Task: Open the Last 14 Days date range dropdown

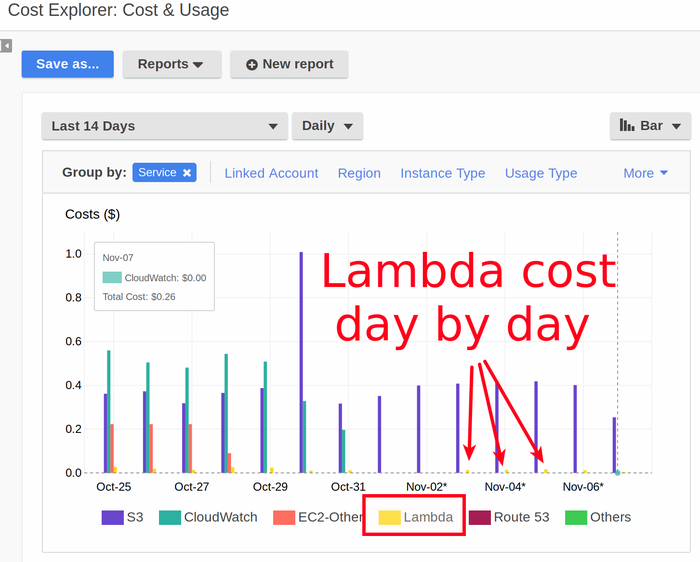Action: pos(164,126)
